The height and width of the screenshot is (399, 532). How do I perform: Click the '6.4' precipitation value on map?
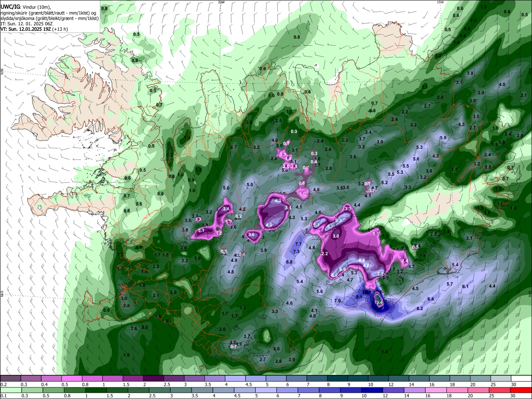(x=431, y=299)
